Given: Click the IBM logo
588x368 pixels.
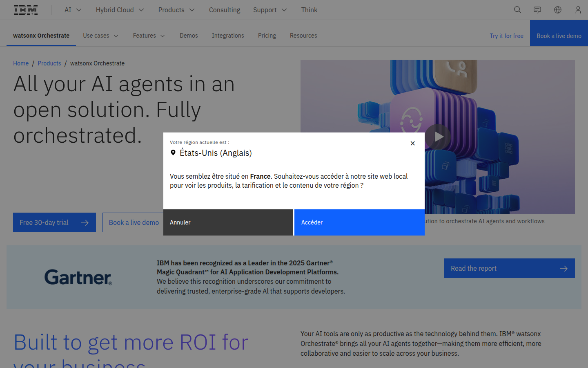Looking at the screenshot, I should tap(26, 10).
